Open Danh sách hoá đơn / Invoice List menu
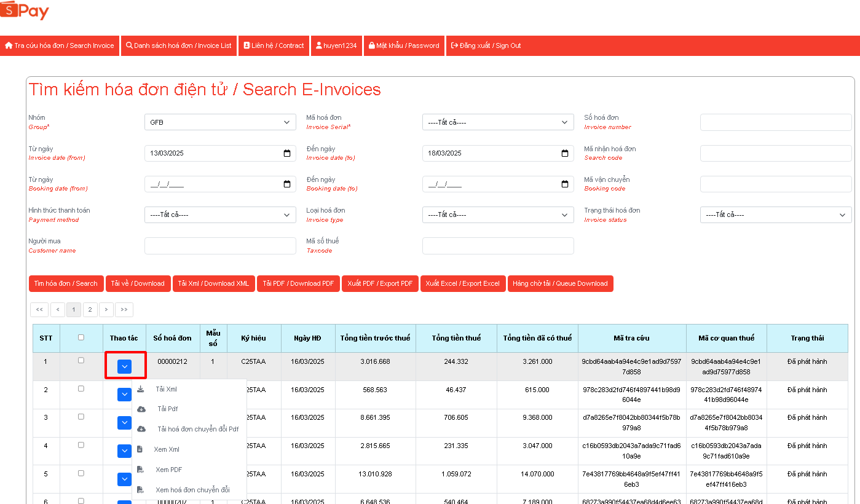 [179, 45]
